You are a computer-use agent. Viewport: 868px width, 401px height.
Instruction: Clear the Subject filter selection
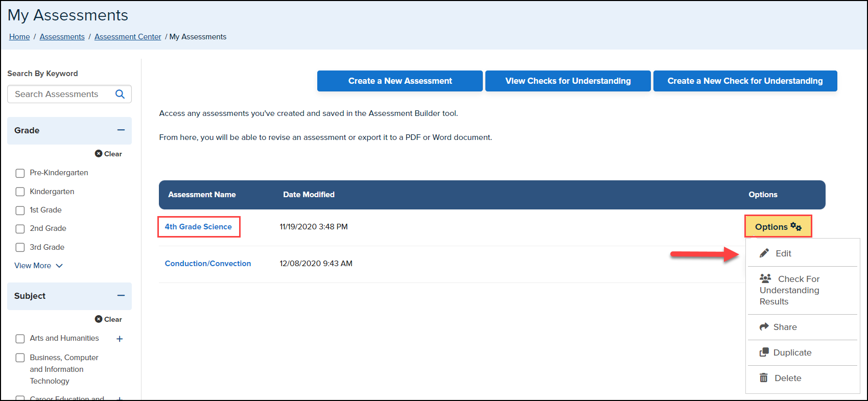click(109, 319)
